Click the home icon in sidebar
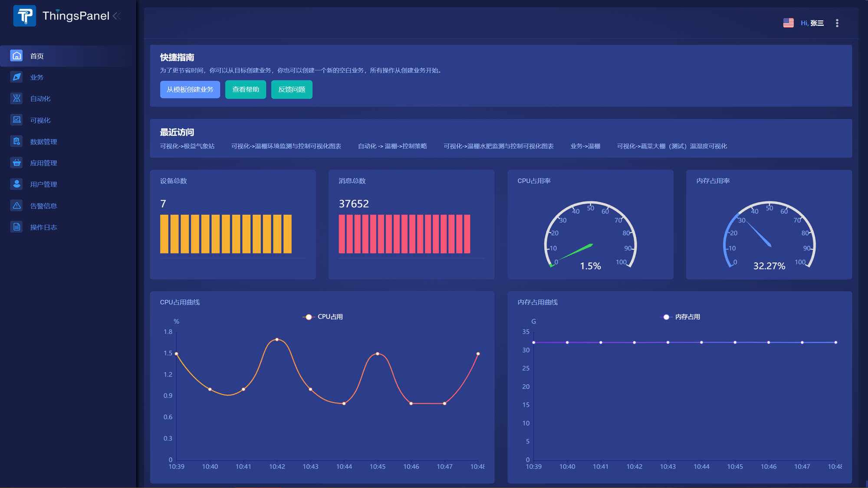This screenshot has width=868, height=488. point(16,56)
